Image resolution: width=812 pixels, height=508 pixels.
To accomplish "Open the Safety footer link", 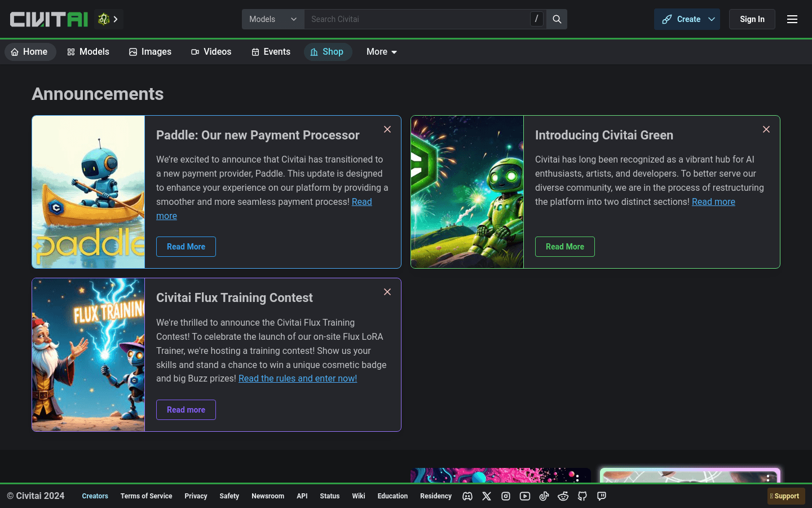I will click(229, 496).
